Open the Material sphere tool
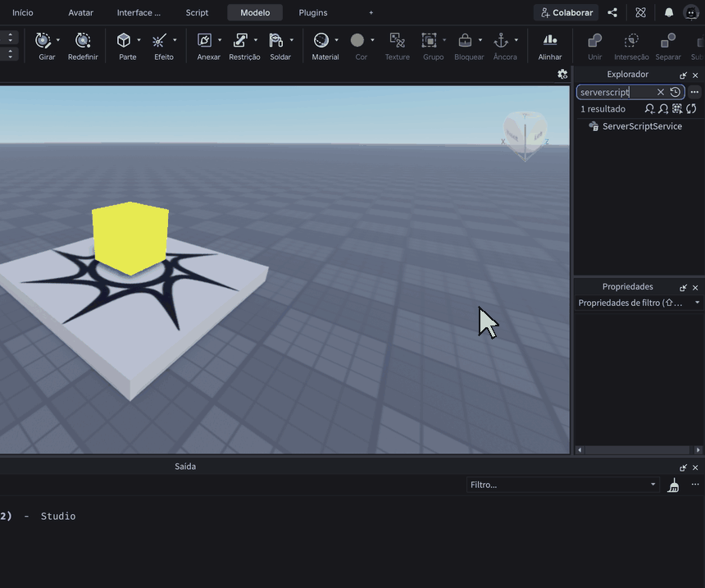 pos(321,40)
